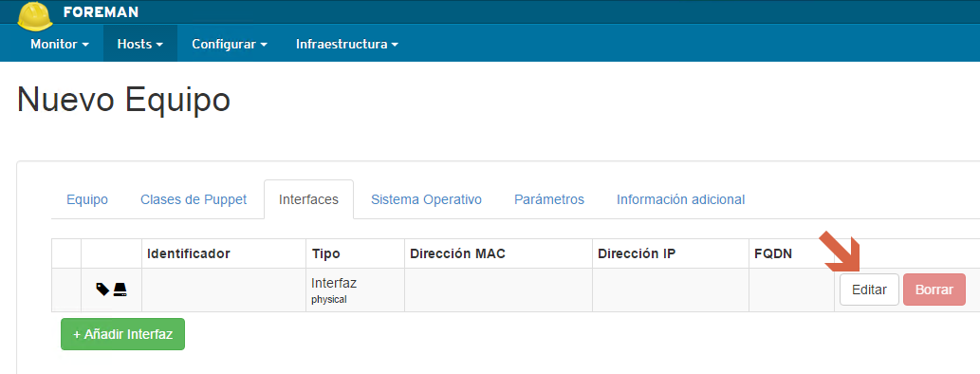This screenshot has width=980, height=374.
Task: Click the provision interface drive icon
Action: [120, 289]
